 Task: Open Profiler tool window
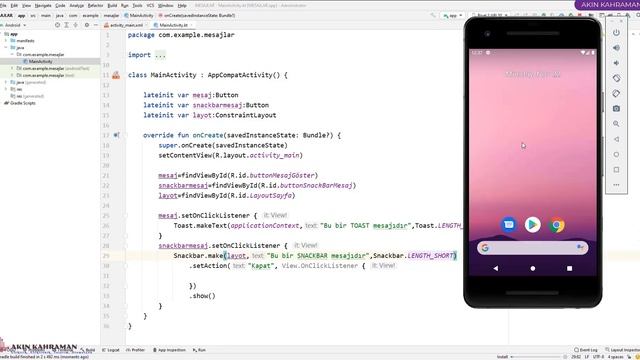point(136,350)
